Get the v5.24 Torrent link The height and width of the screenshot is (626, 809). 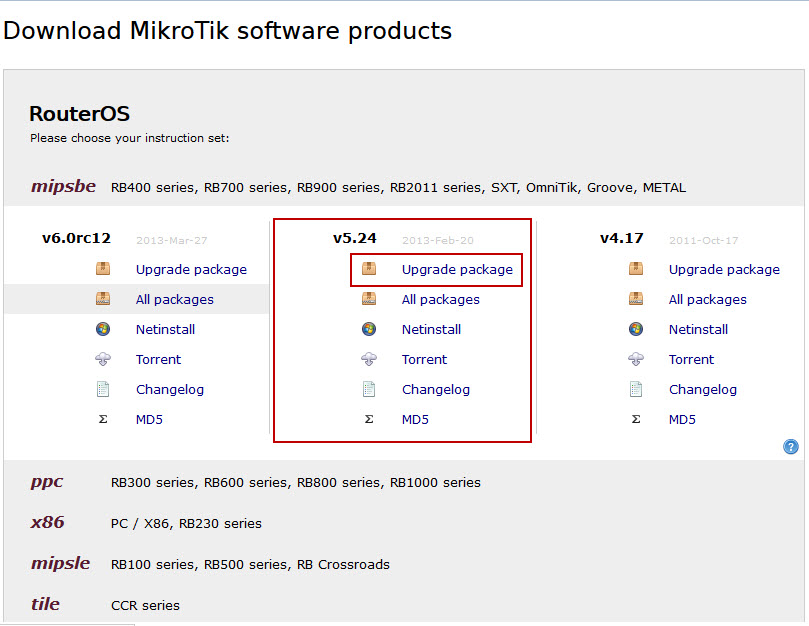(425, 359)
